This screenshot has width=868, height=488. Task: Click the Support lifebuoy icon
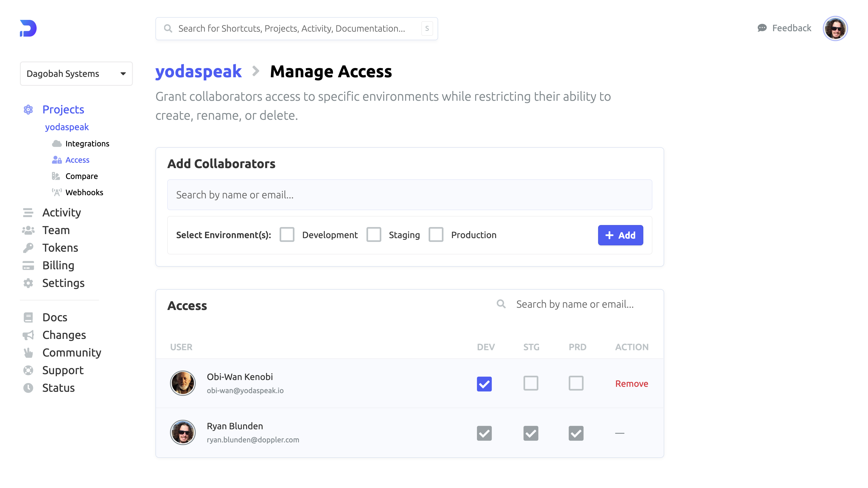[28, 370]
